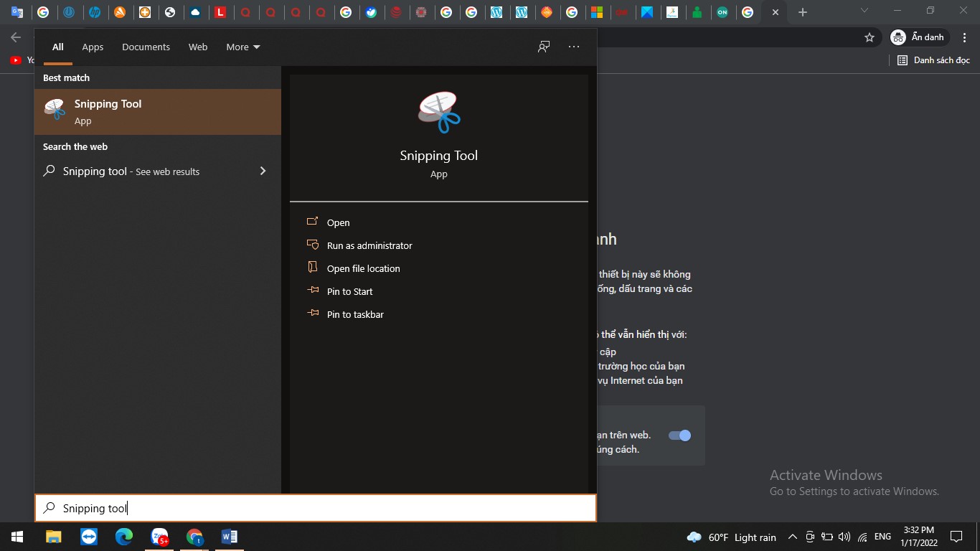980x551 pixels.
Task: Open File Explorer from the taskbar
Action: pyautogui.click(x=54, y=537)
